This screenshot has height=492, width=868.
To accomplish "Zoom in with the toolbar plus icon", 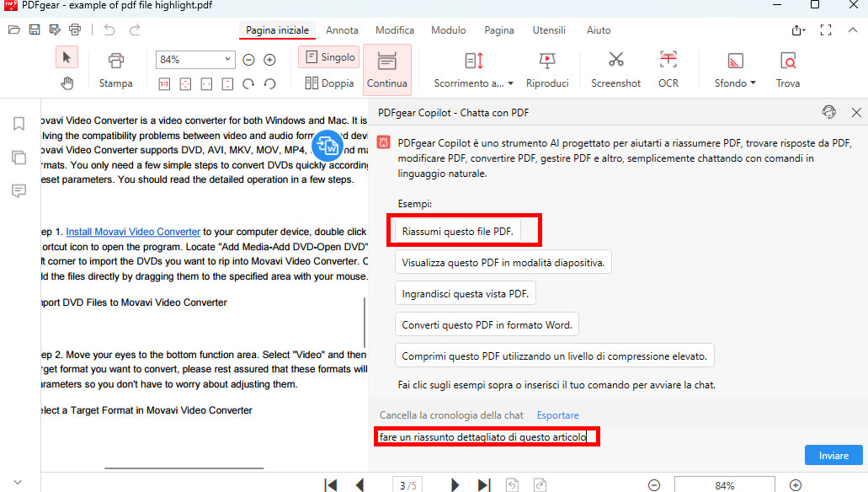I will (x=269, y=59).
